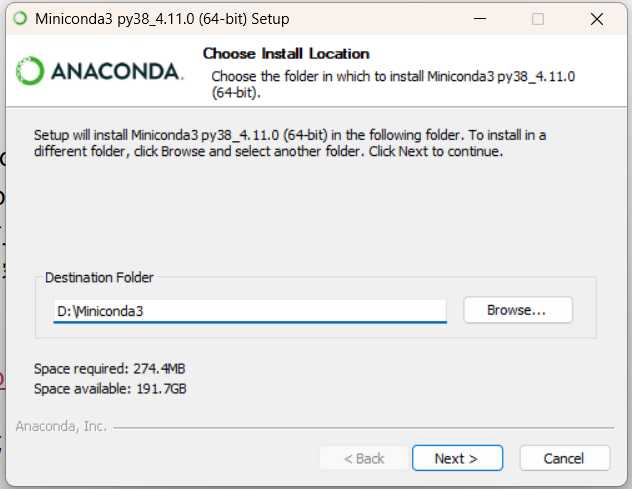
Task: Click the Anaconda, Inc. branding label
Action: (61, 426)
